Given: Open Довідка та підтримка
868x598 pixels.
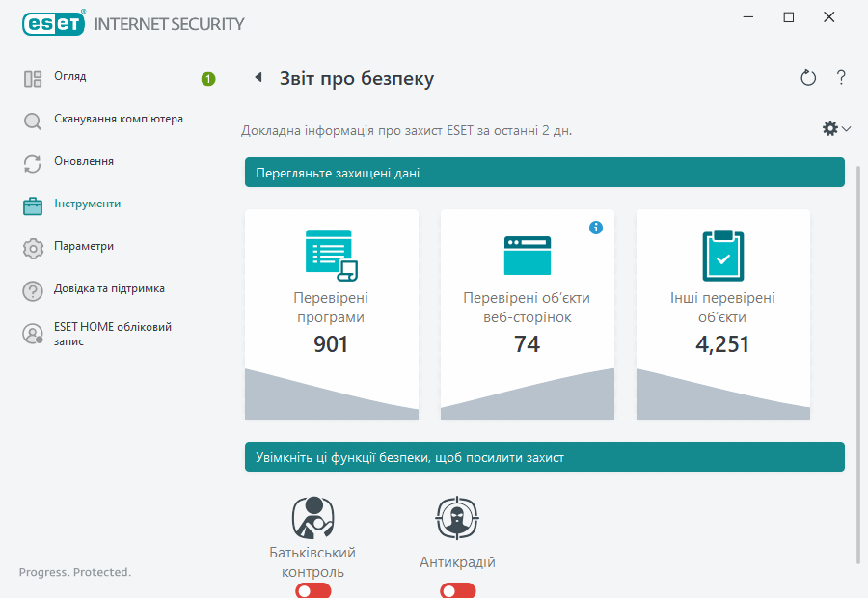Looking at the screenshot, I should 32,288.
